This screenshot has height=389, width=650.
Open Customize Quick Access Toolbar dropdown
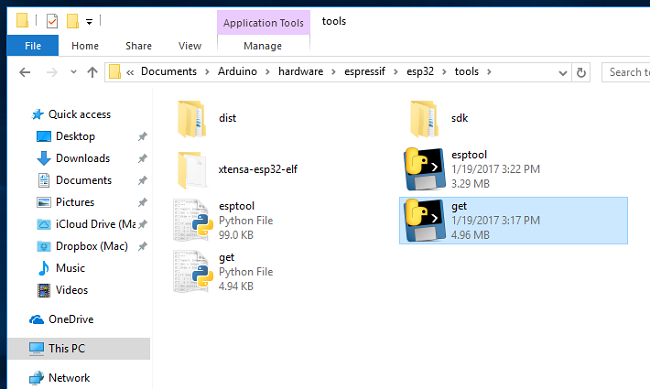[x=89, y=22]
